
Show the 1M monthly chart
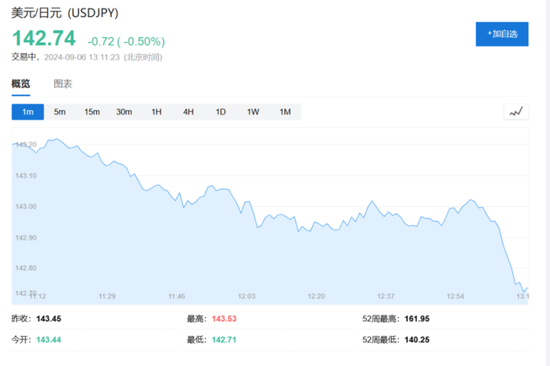point(285,112)
